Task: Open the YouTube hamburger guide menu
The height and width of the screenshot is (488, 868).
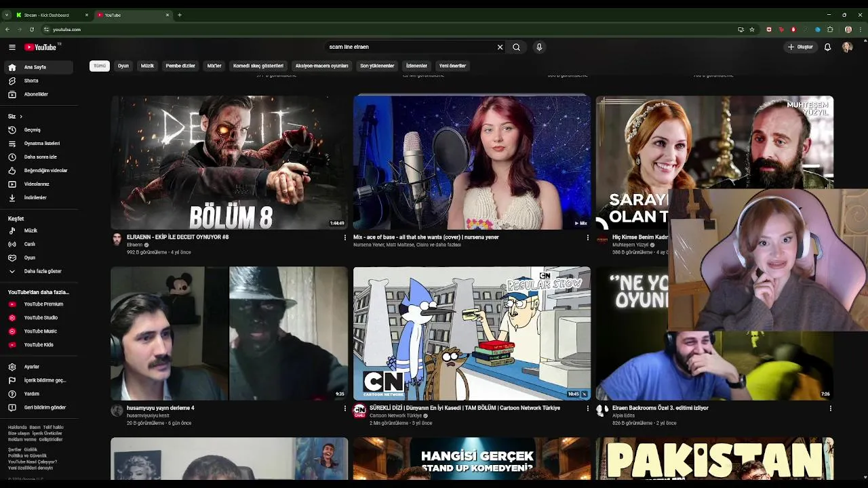Action: pyautogui.click(x=12, y=47)
